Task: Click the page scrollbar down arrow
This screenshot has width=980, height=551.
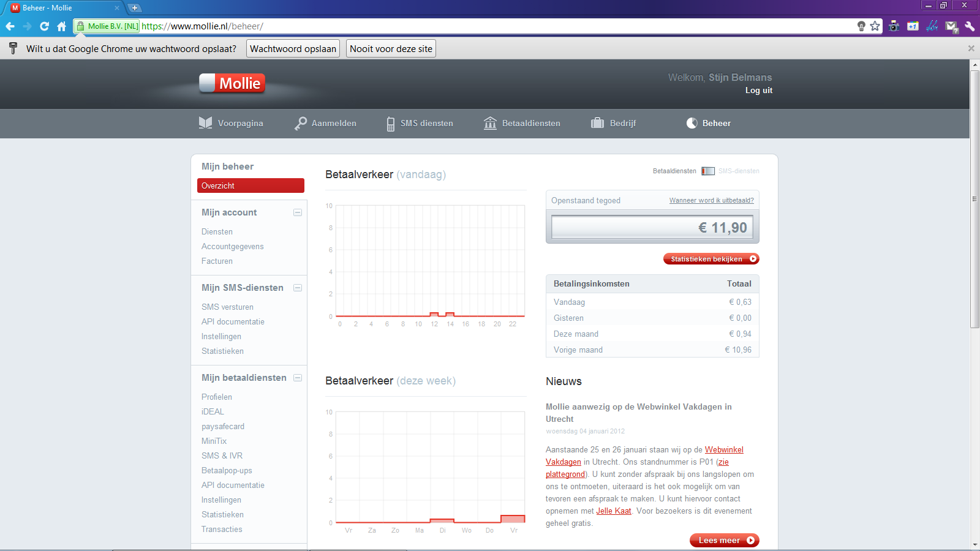Action: [x=974, y=544]
